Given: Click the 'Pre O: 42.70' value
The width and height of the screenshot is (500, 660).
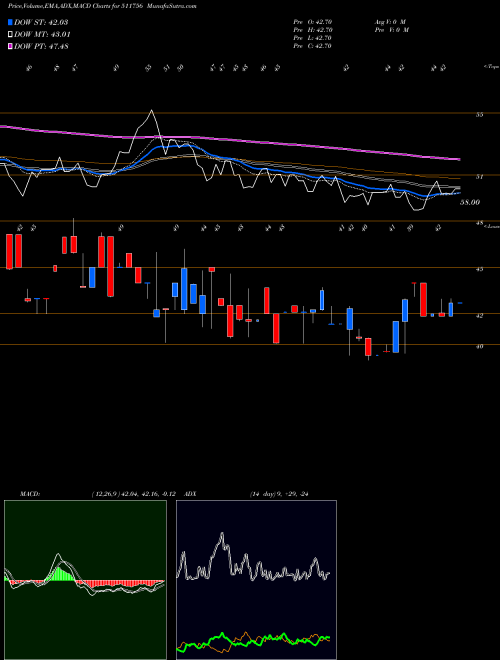Looking at the screenshot, I should [313, 22].
